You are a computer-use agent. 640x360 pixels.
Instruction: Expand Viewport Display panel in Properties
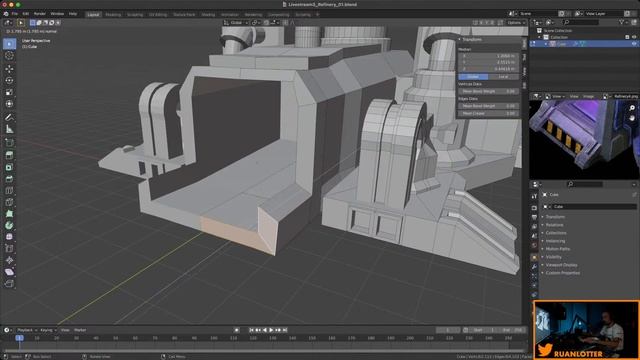click(561, 265)
